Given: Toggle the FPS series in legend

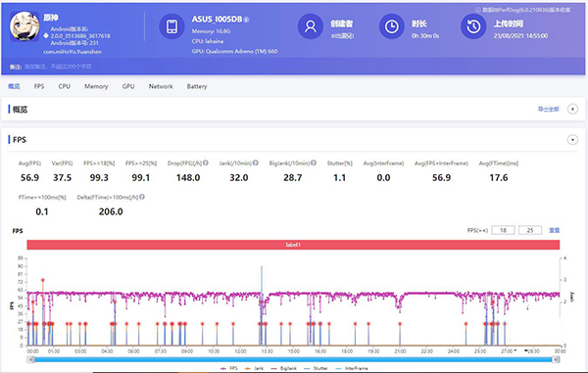Looking at the screenshot, I should click(229, 368).
